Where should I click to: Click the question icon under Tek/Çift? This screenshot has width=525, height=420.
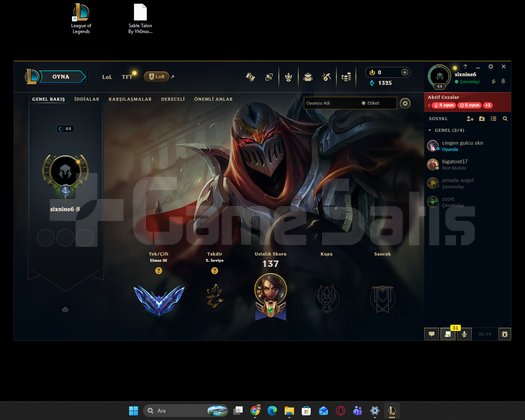click(158, 271)
